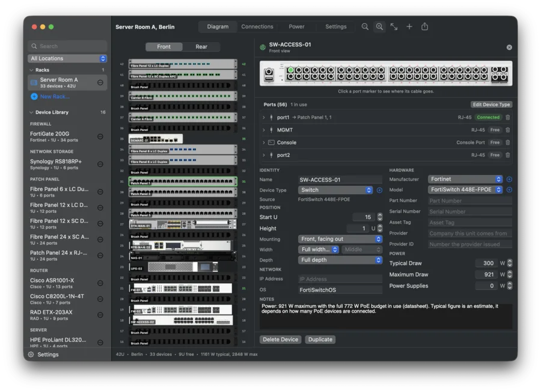This screenshot has width=541, height=392.
Task: Open the Device Type dropdown showing Switch
Action: click(x=335, y=190)
